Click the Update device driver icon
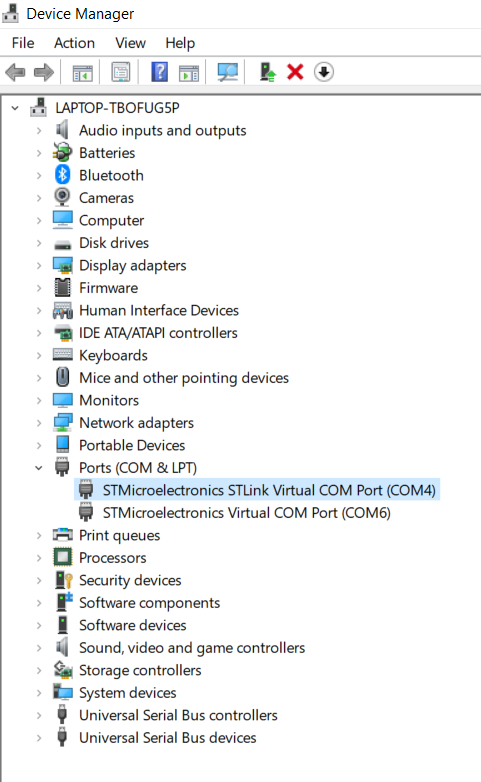 [267, 72]
